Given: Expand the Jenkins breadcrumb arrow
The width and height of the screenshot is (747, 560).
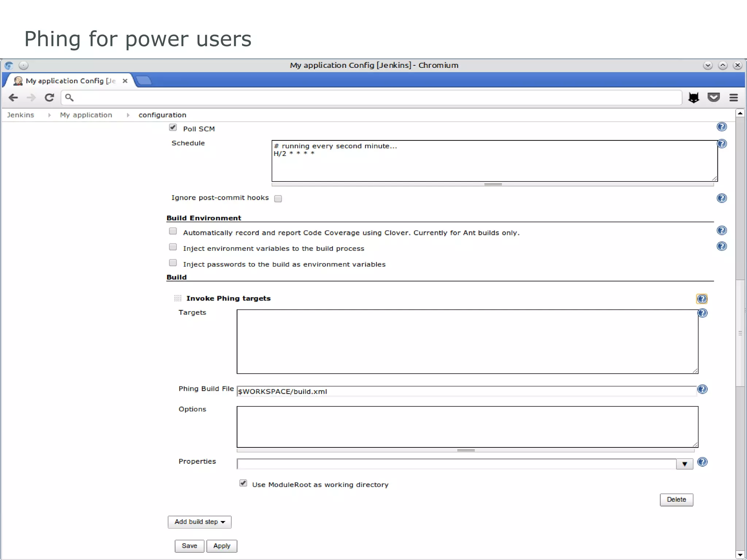Looking at the screenshot, I should coord(49,115).
